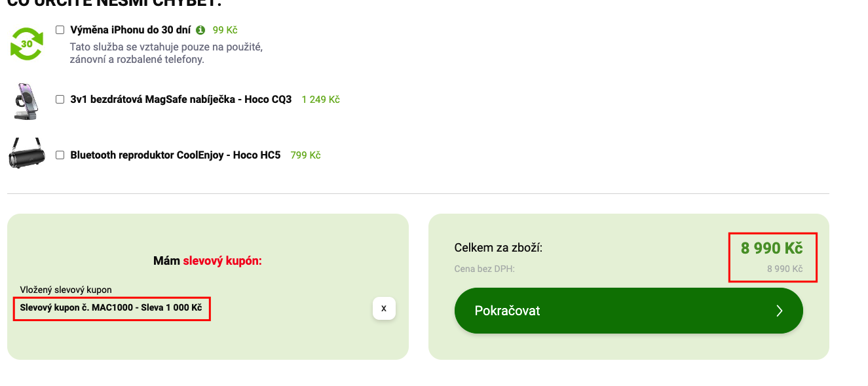The image size is (868, 386).
Task: Tick the Hoco CQ3 MagSafe nabíječka checkbox
Action: point(60,100)
